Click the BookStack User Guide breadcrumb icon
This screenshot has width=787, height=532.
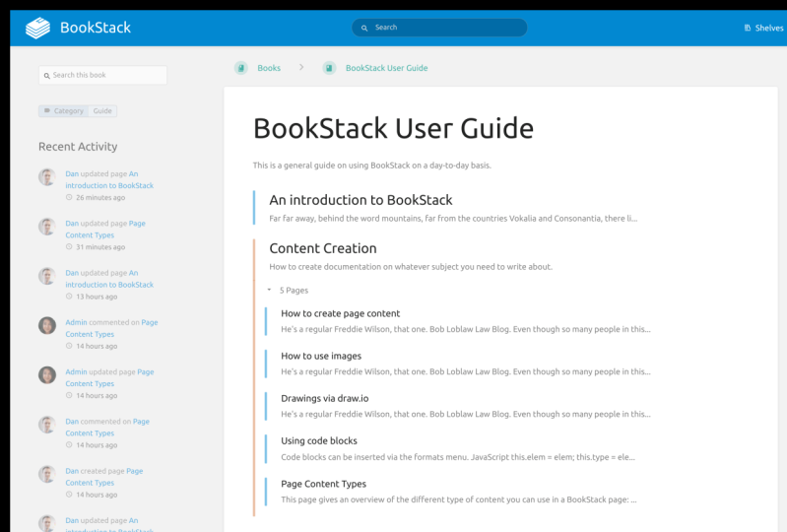[329, 68]
